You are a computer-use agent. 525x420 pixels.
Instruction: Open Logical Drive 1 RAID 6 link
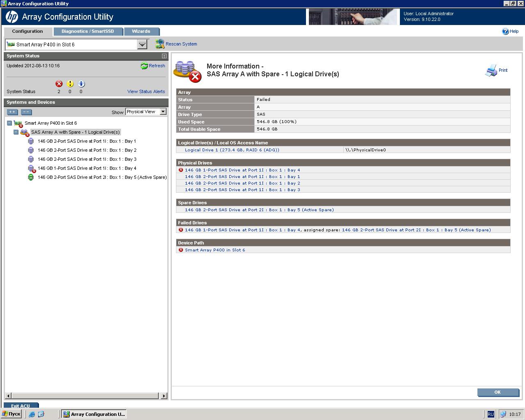tap(232, 150)
